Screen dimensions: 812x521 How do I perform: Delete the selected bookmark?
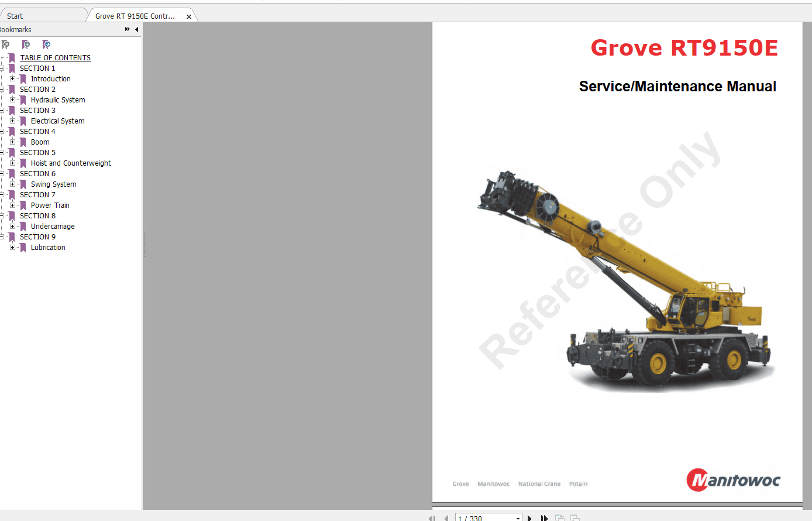tap(5, 44)
